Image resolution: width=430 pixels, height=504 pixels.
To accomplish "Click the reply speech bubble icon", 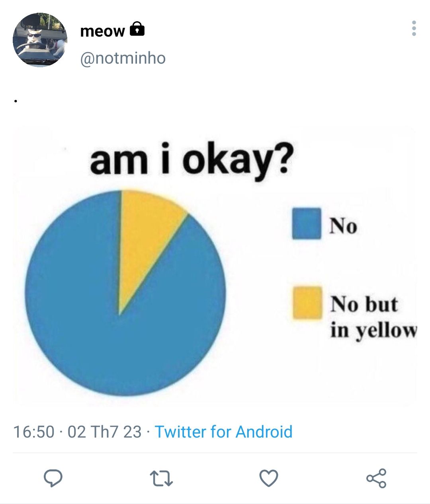I will (53, 478).
